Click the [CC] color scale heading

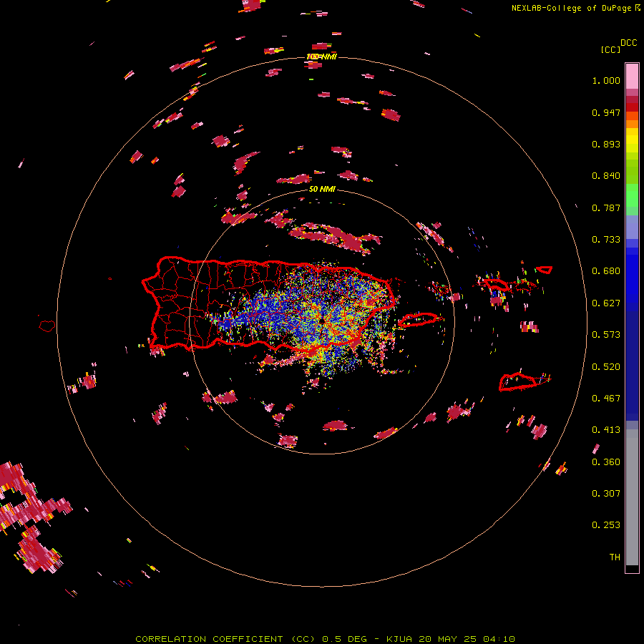610,49
